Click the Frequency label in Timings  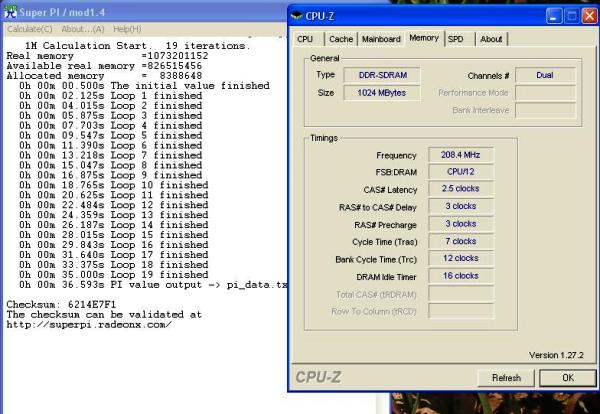click(x=396, y=155)
